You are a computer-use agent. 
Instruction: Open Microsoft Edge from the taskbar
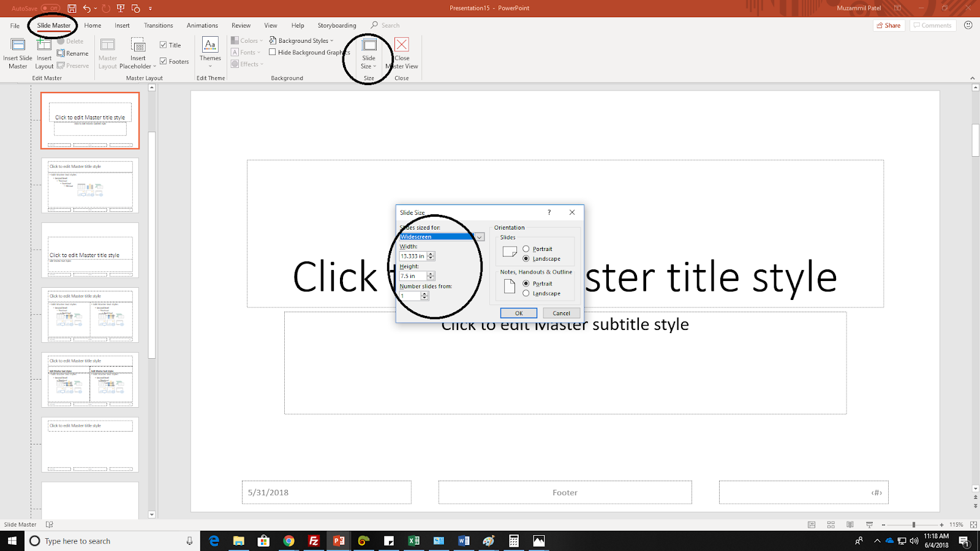[214, 541]
